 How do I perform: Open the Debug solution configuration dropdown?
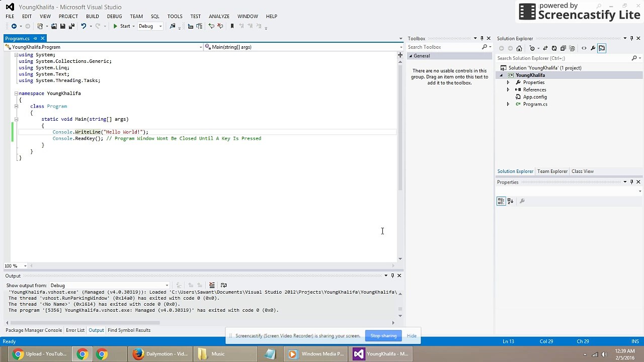click(150, 26)
